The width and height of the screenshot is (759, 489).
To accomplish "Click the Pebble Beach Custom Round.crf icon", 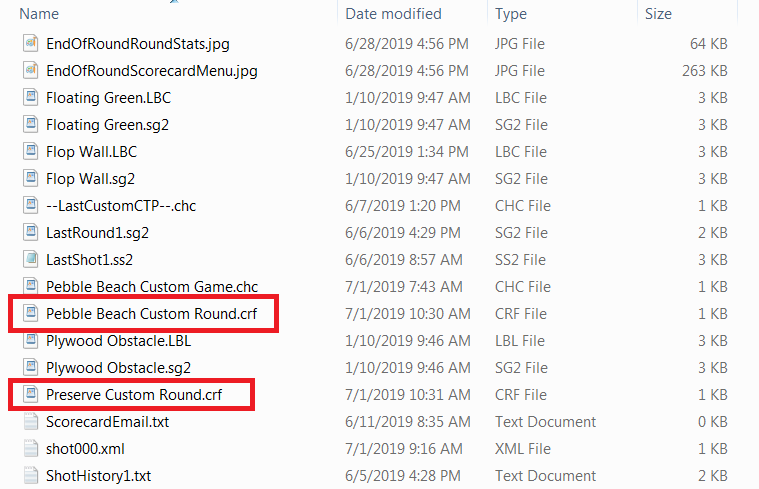I will coord(31,314).
